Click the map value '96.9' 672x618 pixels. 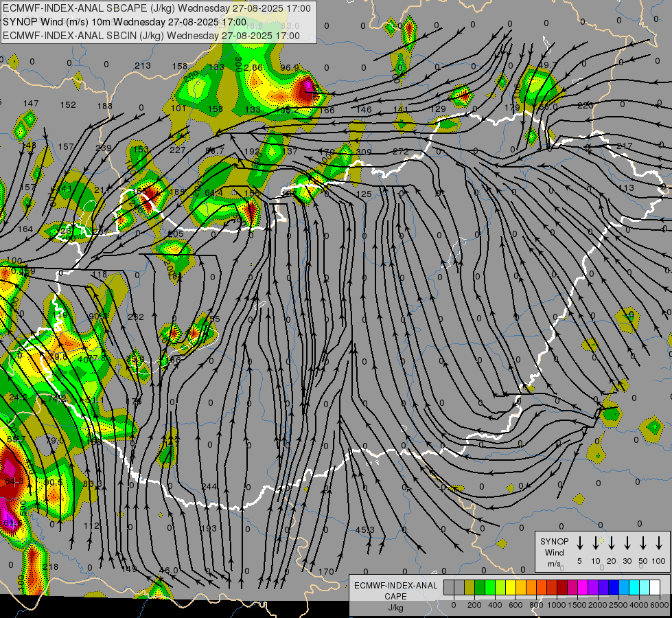(x=290, y=68)
